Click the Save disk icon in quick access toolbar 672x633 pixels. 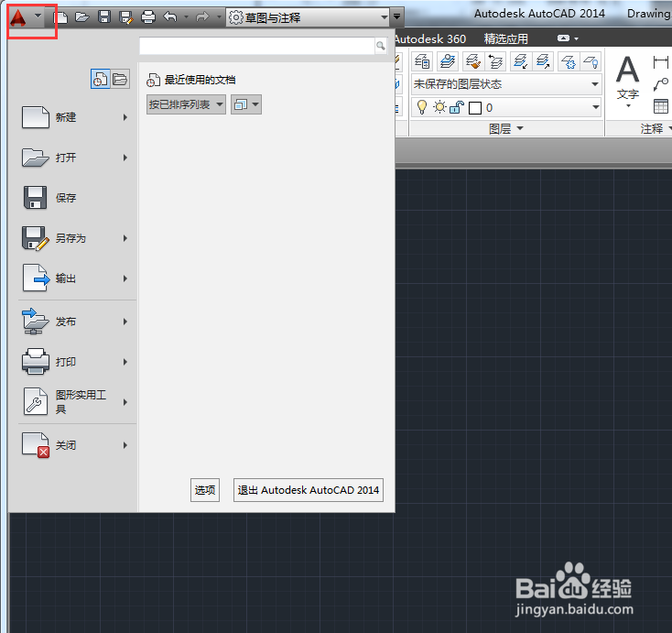tap(104, 17)
